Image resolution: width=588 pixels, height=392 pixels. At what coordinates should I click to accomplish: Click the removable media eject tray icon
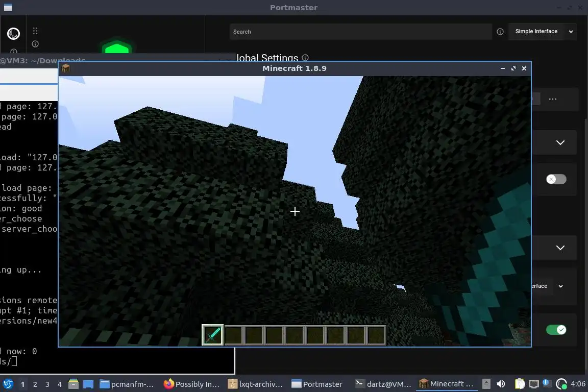point(486,383)
